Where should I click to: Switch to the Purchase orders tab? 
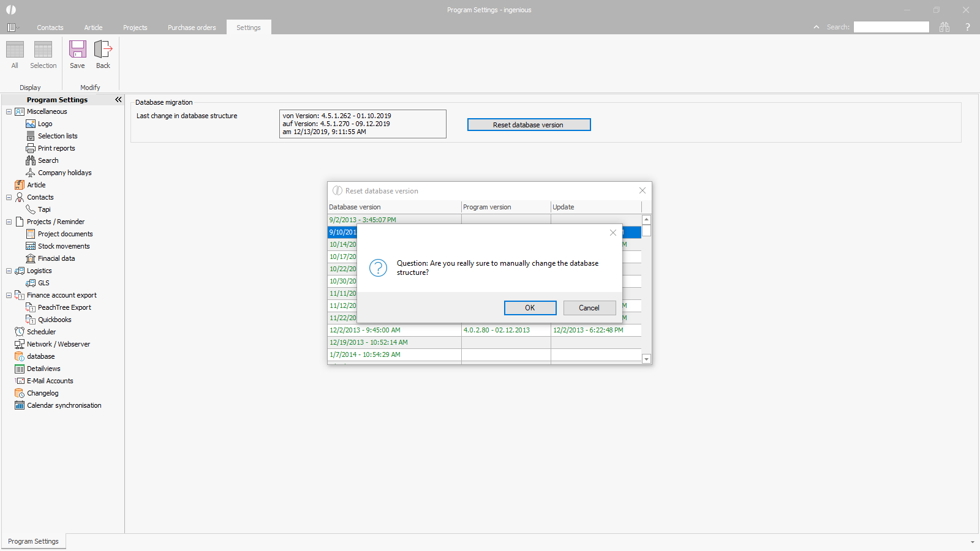(192, 28)
